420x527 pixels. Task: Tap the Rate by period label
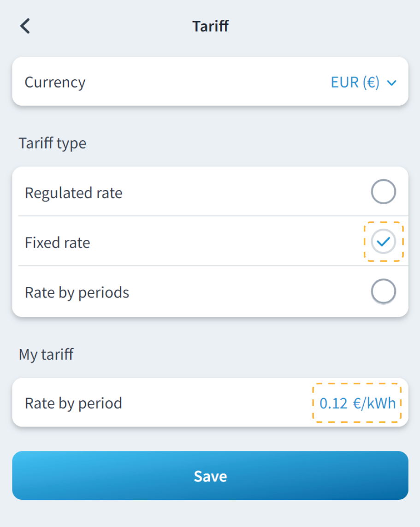point(73,403)
